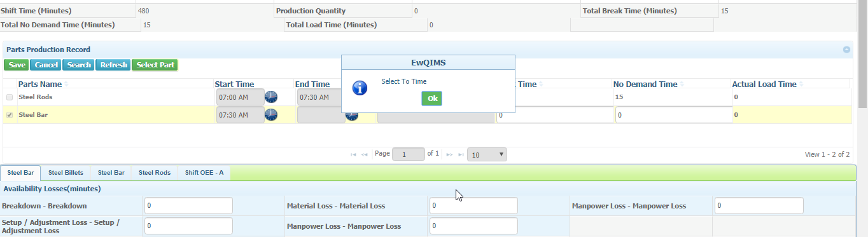Sort by No Demand Time column header
868x237 pixels.
click(x=645, y=84)
